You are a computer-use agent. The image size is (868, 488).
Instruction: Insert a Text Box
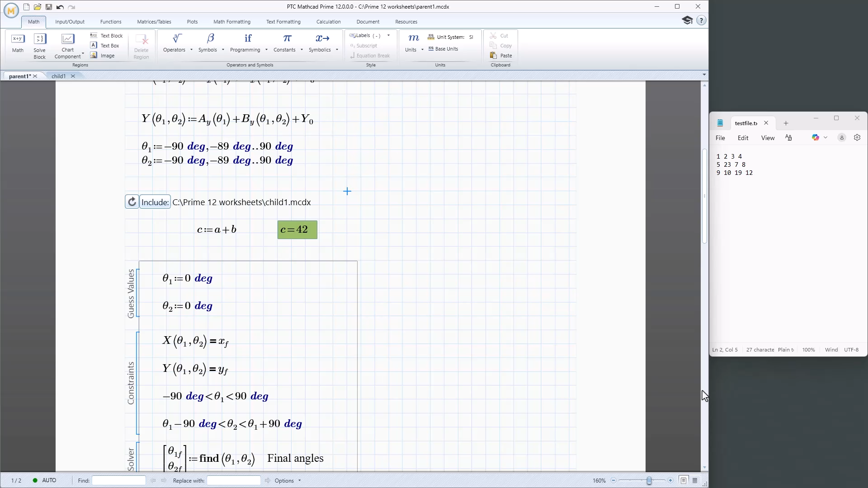tap(105, 46)
